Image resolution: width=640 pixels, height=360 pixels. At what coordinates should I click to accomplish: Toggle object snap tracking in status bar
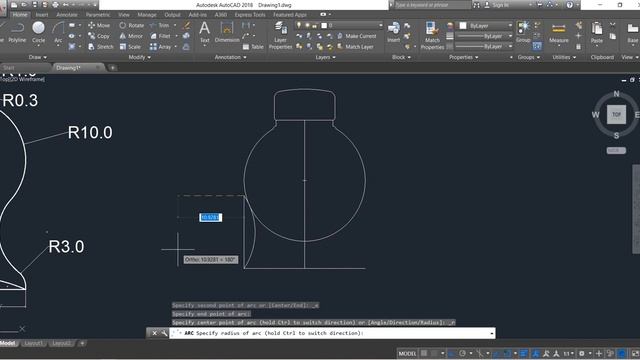497,353
